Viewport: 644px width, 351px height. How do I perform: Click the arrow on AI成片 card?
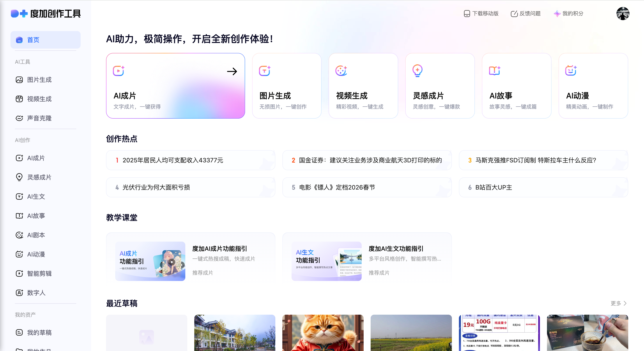[232, 72]
